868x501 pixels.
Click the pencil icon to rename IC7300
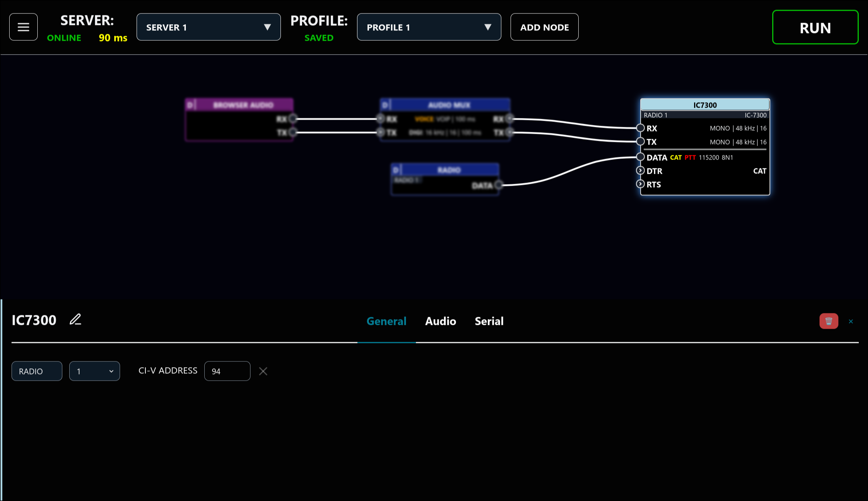pos(75,320)
